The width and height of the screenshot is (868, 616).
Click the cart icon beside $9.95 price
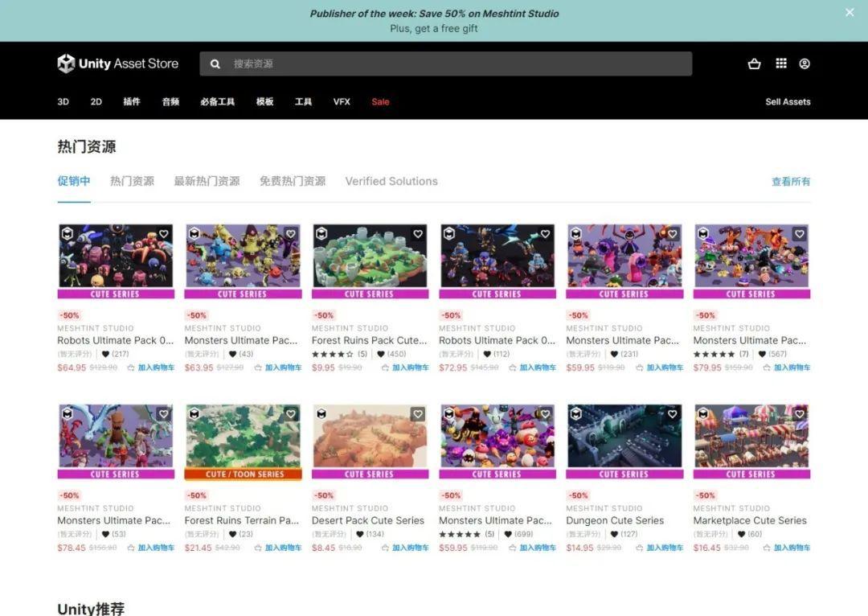[x=385, y=368]
